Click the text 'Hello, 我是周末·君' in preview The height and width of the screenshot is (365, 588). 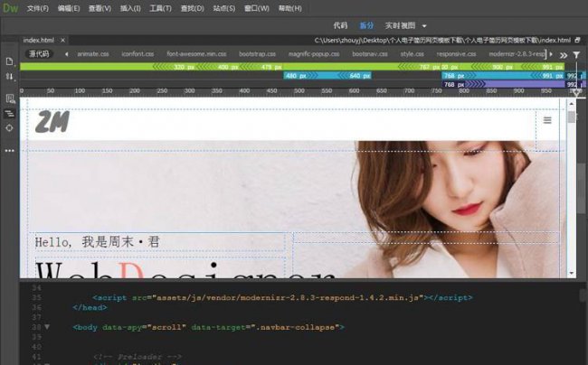[x=98, y=242]
